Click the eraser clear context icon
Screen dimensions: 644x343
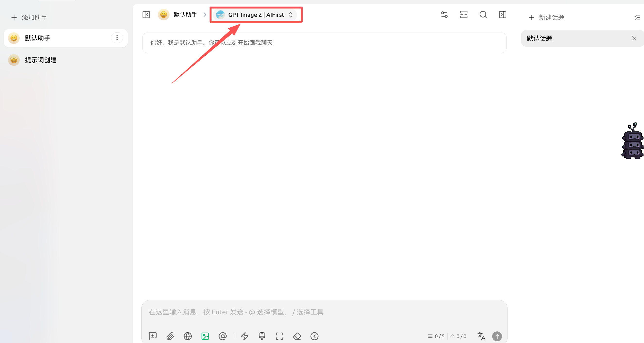(x=297, y=336)
